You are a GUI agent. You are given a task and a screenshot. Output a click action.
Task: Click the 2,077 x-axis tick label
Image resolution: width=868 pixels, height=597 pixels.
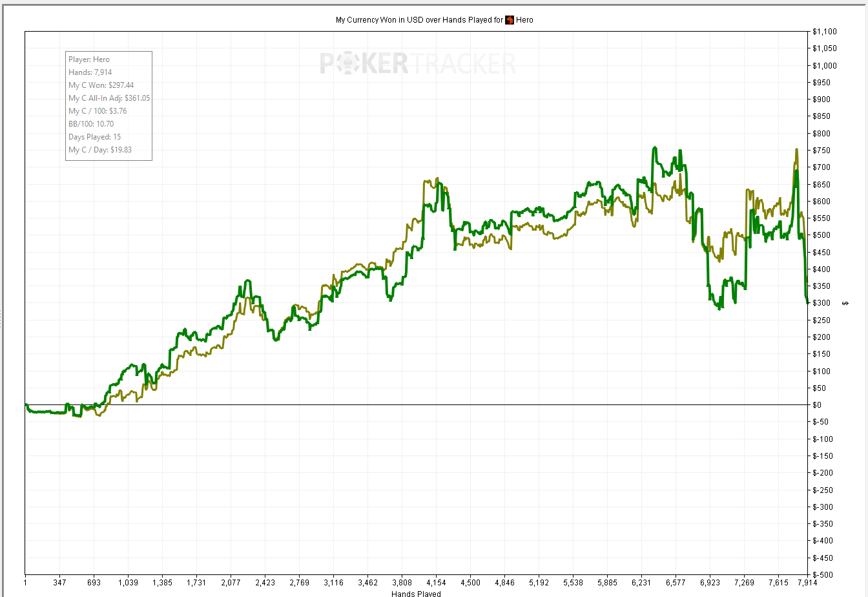(231, 582)
